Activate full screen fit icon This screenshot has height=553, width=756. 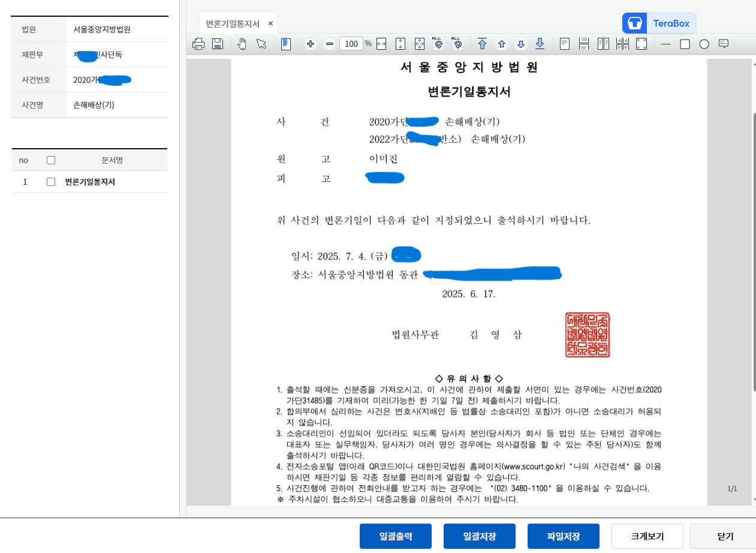click(x=641, y=43)
